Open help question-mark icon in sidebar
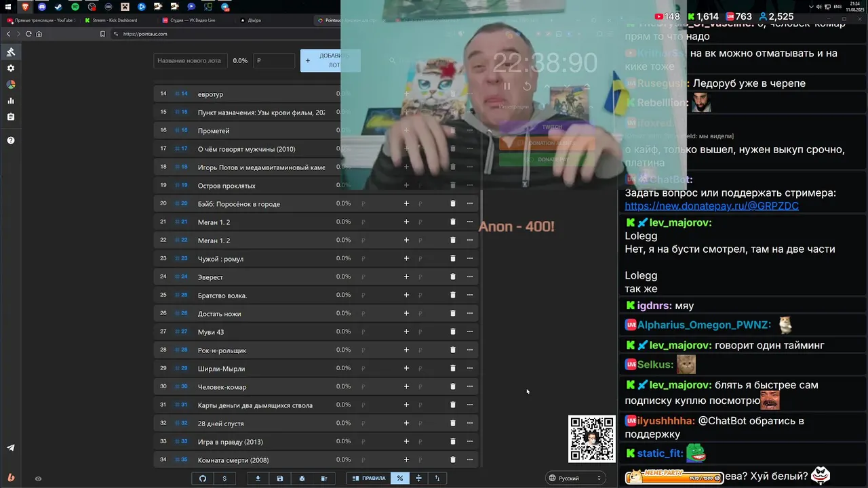 [11, 140]
